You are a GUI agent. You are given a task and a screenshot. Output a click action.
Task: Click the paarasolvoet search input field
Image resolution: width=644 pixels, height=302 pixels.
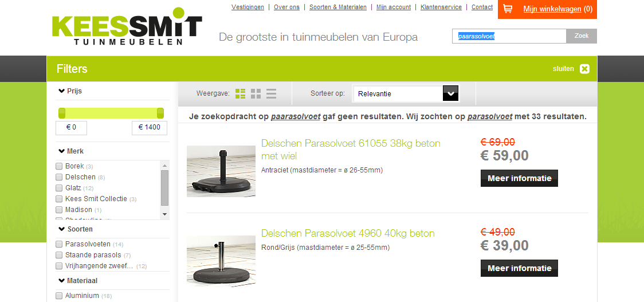coord(509,36)
